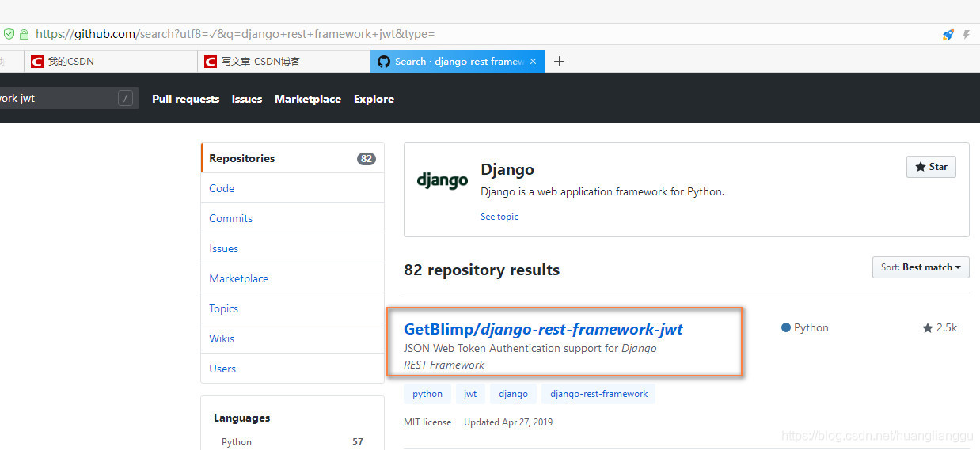This screenshot has width=980, height=450.
Task: Open Pull requests in GitHub header
Action: coord(185,99)
